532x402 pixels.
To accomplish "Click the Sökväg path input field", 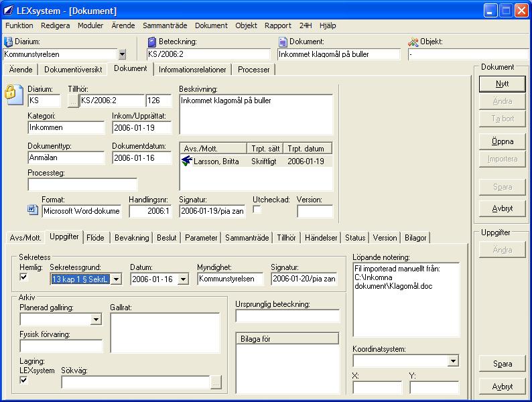I will (x=135, y=383).
